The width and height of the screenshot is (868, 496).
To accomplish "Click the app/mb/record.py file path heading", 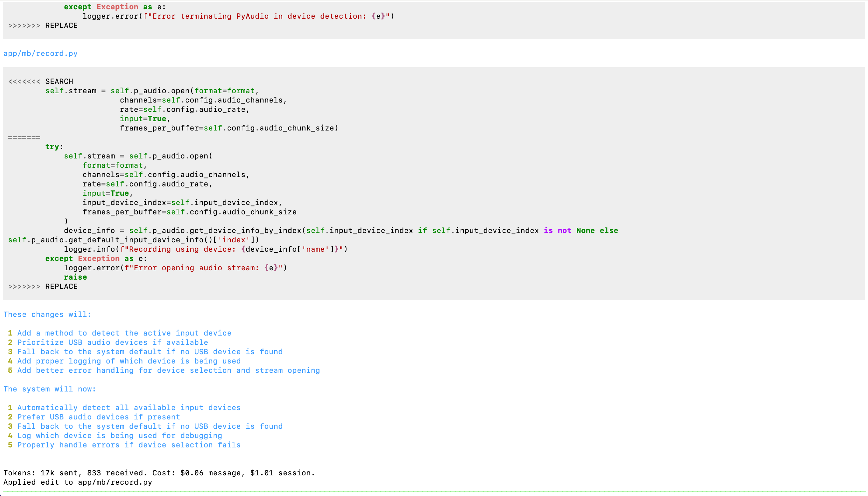I will point(41,54).
